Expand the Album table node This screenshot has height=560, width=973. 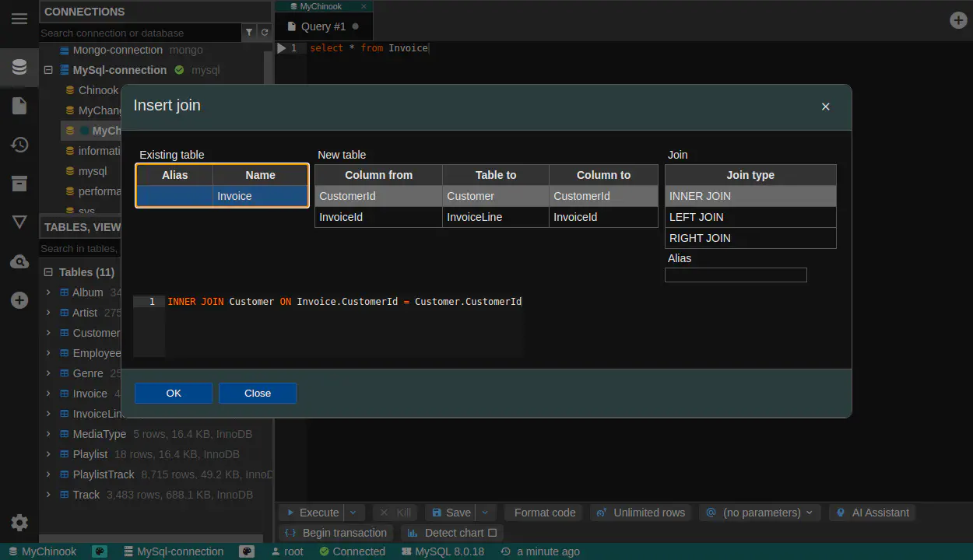48,292
